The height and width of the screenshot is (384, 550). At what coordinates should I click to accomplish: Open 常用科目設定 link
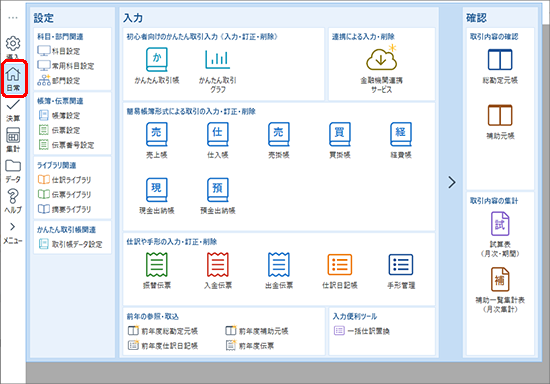tap(66, 66)
